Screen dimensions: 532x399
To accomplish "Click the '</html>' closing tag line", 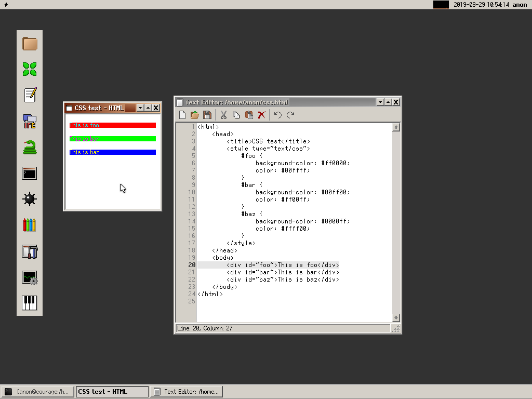I will (x=210, y=295).
